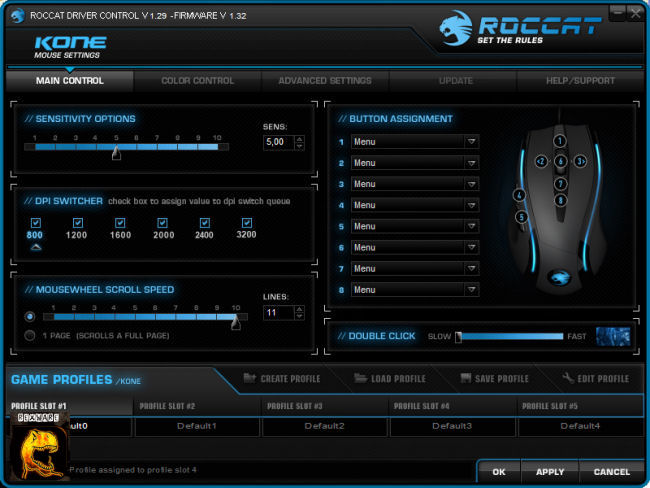Screen dimensions: 650x488
Task: Increase scroll LINES with up arrow
Action: point(299,309)
